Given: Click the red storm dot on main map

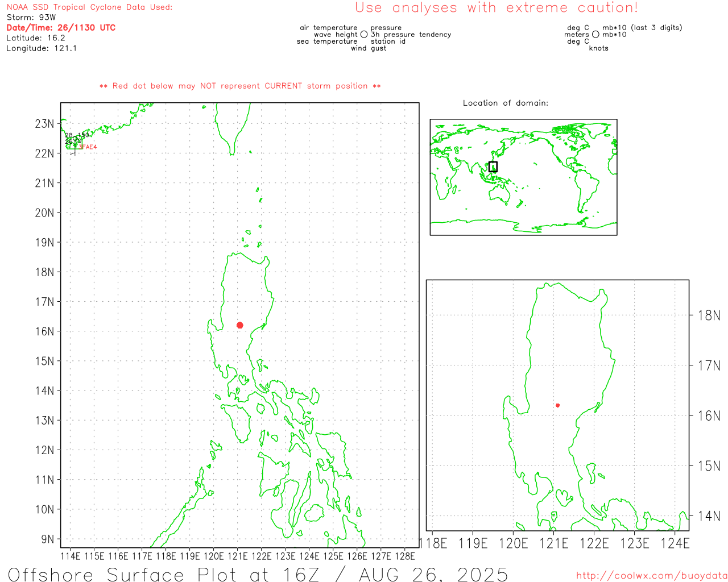Looking at the screenshot, I should pyautogui.click(x=240, y=325).
